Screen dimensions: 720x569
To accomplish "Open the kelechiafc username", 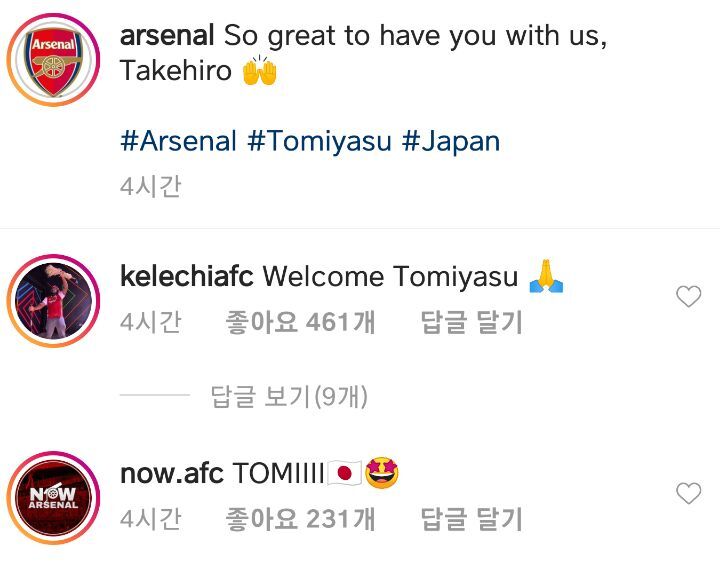I will [x=187, y=276].
